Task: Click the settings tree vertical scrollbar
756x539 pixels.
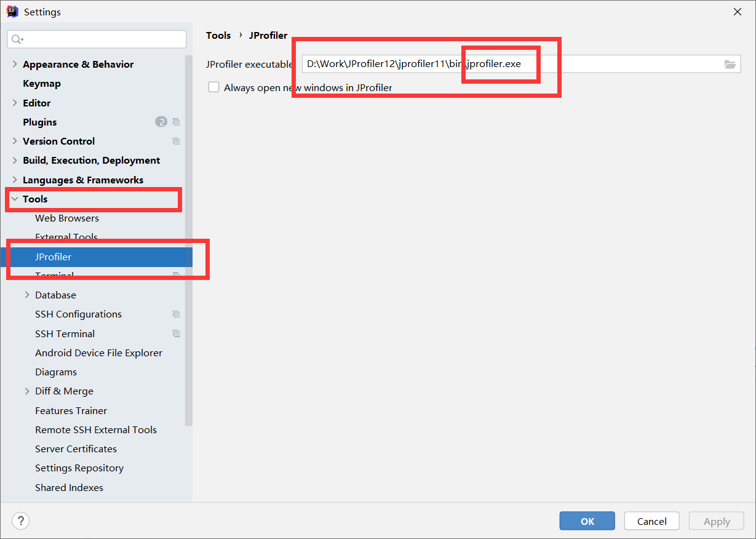Action: pos(188,240)
